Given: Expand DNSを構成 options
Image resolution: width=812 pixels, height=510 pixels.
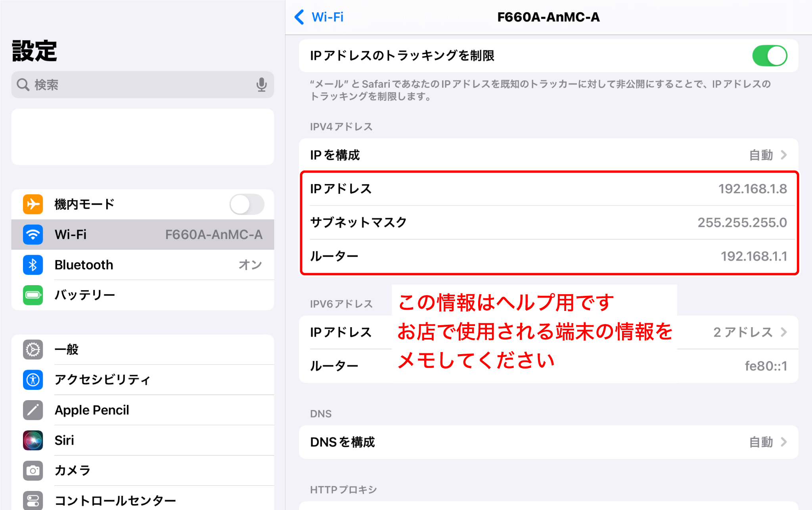Looking at the screenshot, I should click(785, 442).
